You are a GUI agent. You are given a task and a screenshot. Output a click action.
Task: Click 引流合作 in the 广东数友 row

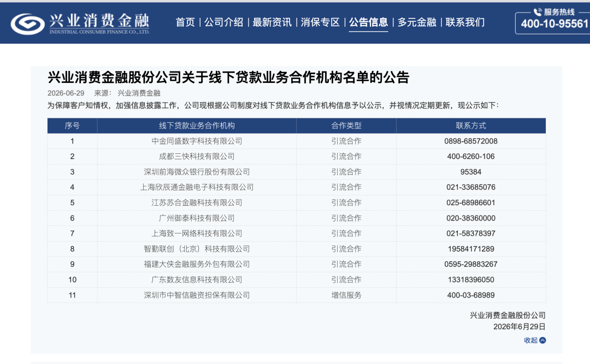(x=346, y=280)
